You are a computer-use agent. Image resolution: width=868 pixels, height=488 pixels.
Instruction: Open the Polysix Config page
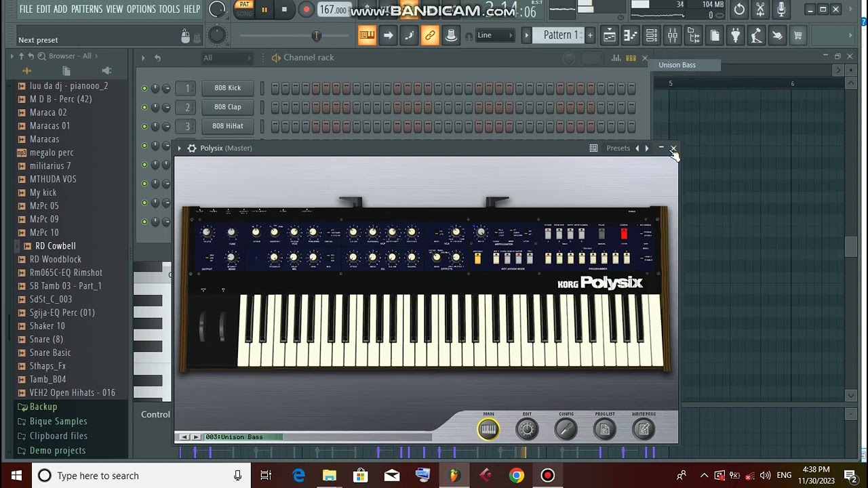(566, 429)
